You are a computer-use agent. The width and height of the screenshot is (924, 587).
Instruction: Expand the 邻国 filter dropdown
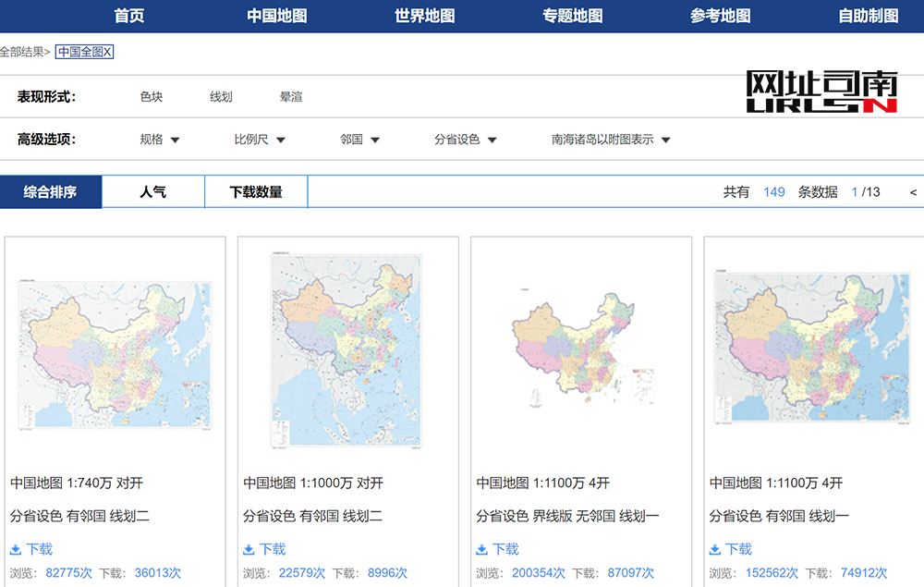[359, 140]
